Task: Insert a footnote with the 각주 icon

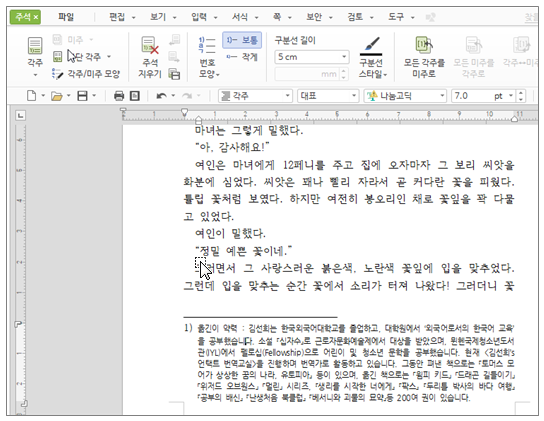Action: [x=35, y=46]
